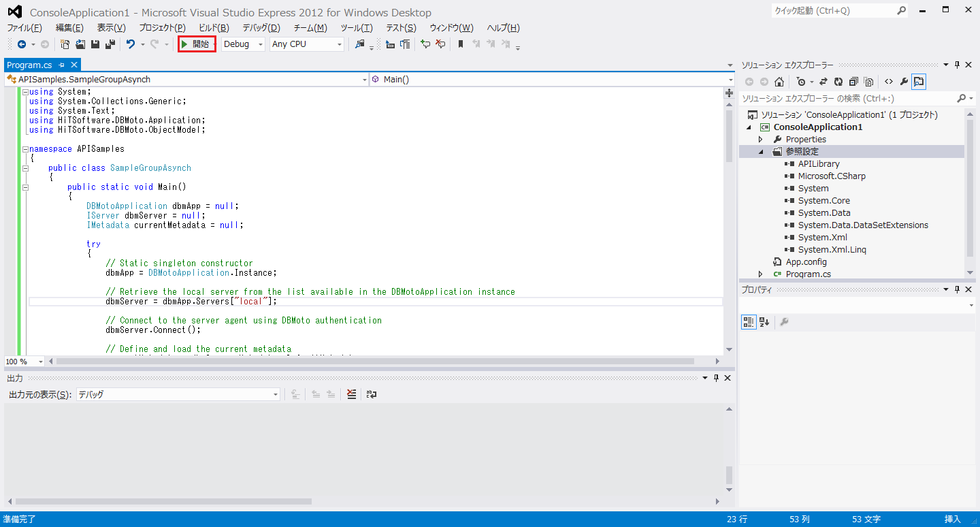The image size is (980, 527).
Task: Select the System.Xml.Linq reference
Action: (x=832, y=250)
